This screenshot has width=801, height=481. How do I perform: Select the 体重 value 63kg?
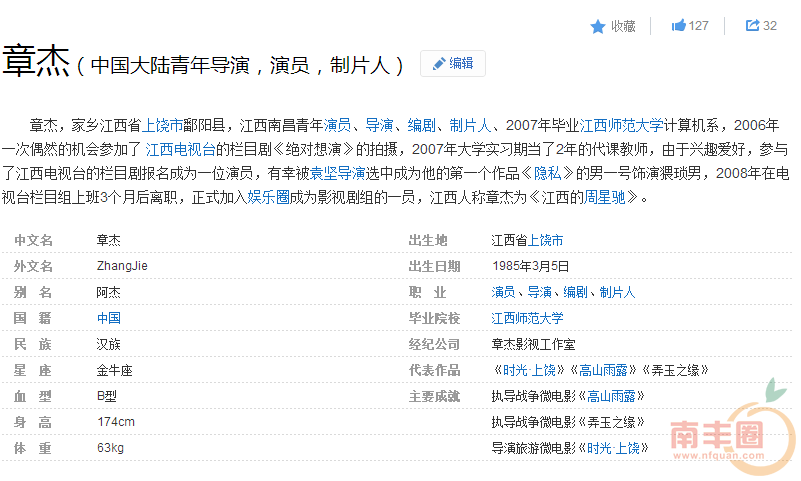coord(110,448)
